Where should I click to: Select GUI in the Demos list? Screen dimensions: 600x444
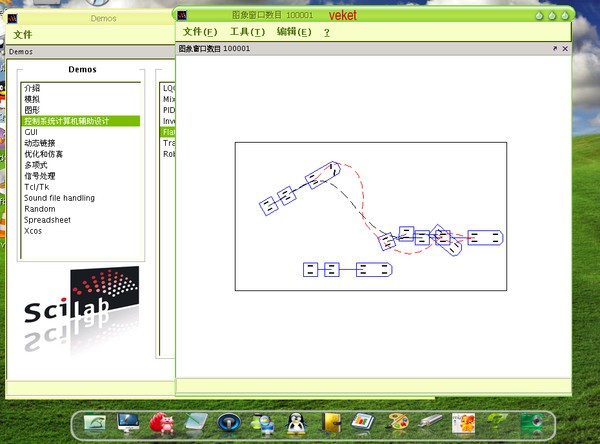tap(80, 132)
